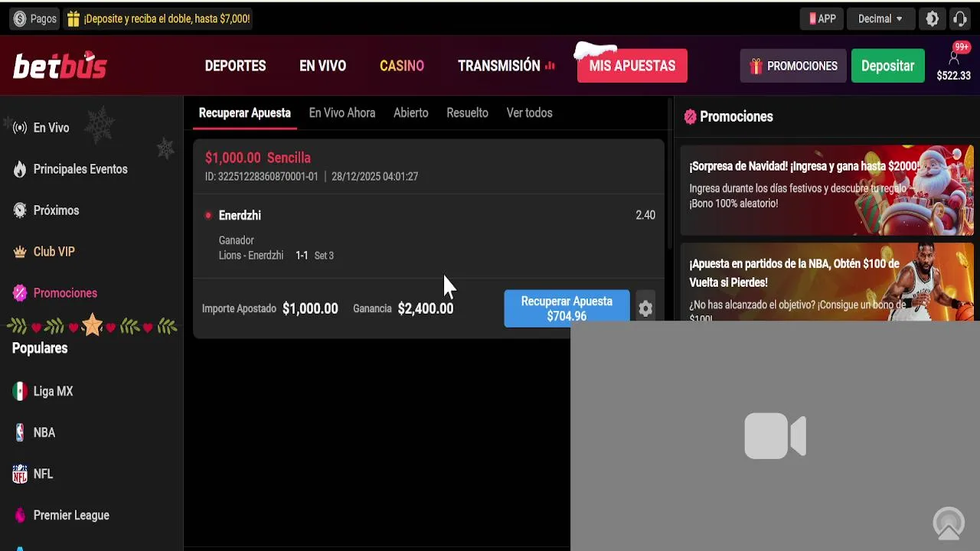Click the deposit double bonus banner text
This screenshot has height=551, width=980.
167,18
